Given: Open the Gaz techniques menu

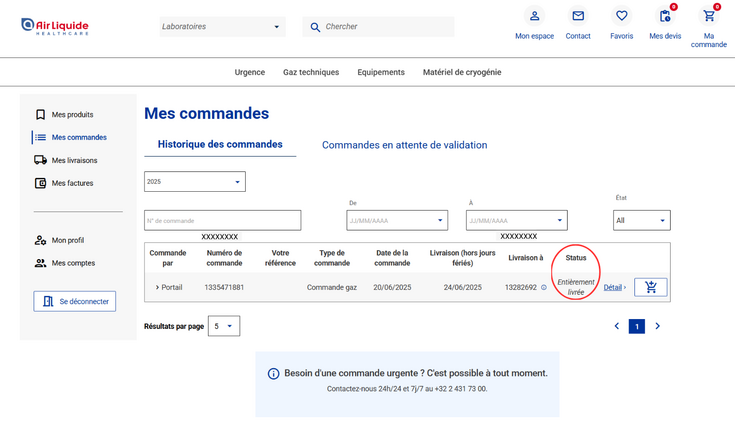Looking at the screenshot, I should click(311, 72).
